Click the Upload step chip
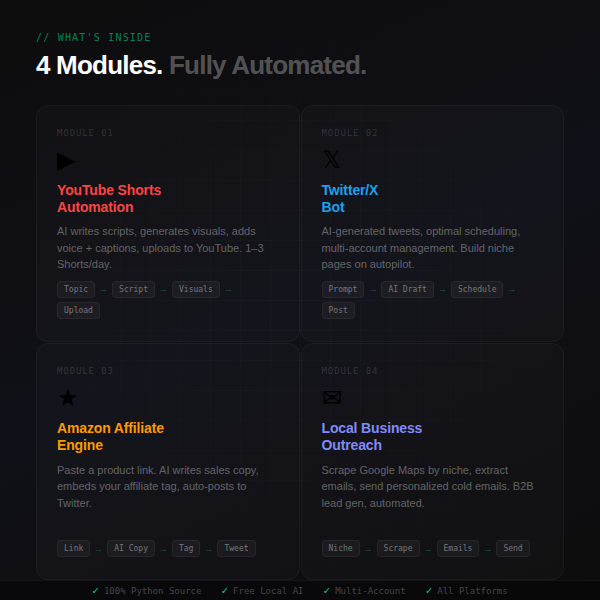 pyautogui.click(x=78, y=310)
